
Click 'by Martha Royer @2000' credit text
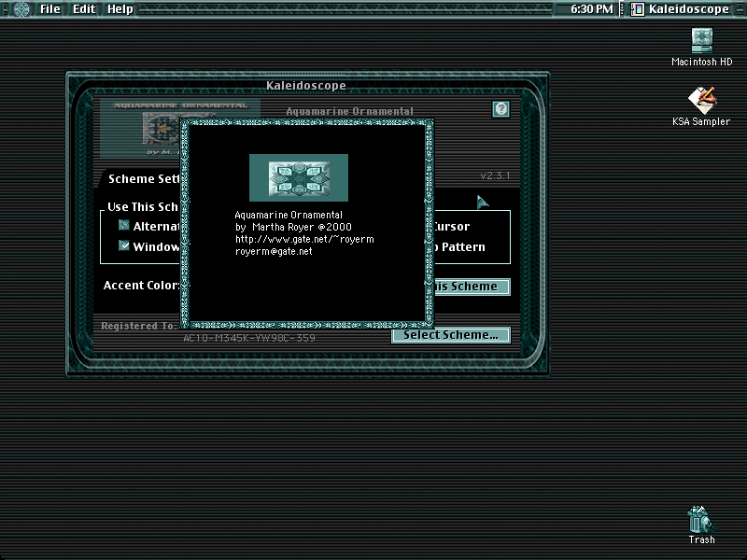[x=293, y=227]
